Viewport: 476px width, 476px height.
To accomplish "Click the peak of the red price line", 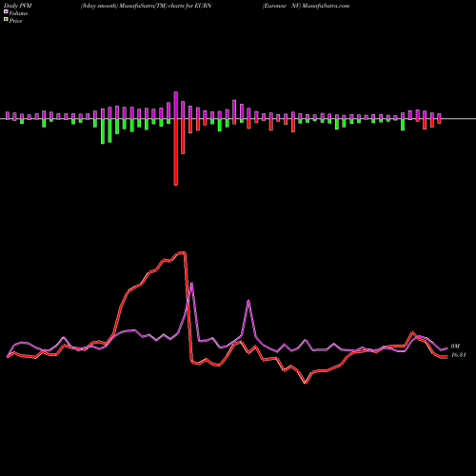I will click(x=182, y=252).
